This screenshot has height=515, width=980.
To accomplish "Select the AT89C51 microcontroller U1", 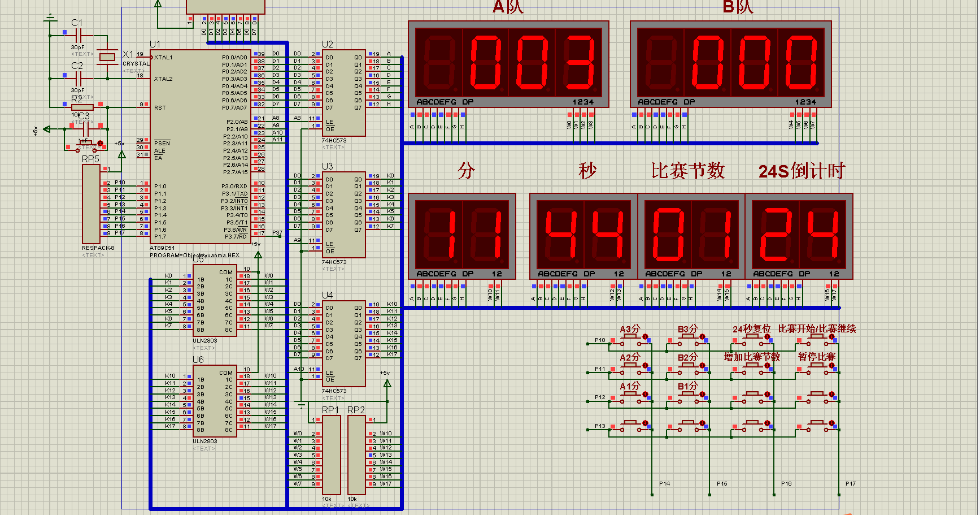I will click(x=201, y=147).
